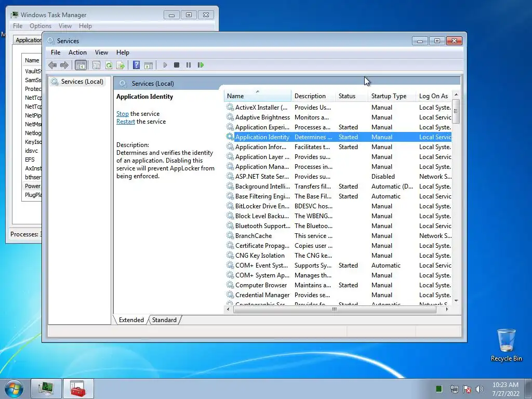Select Background Intelligent Transfer service row

pyautogui.click(x=338, y=187)
